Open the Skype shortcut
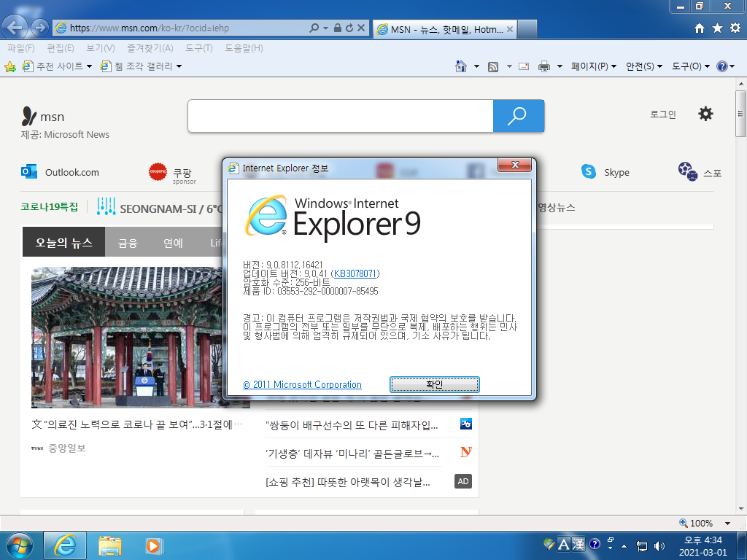The width and height of the screenshot is (747, 560). point(605,172)
